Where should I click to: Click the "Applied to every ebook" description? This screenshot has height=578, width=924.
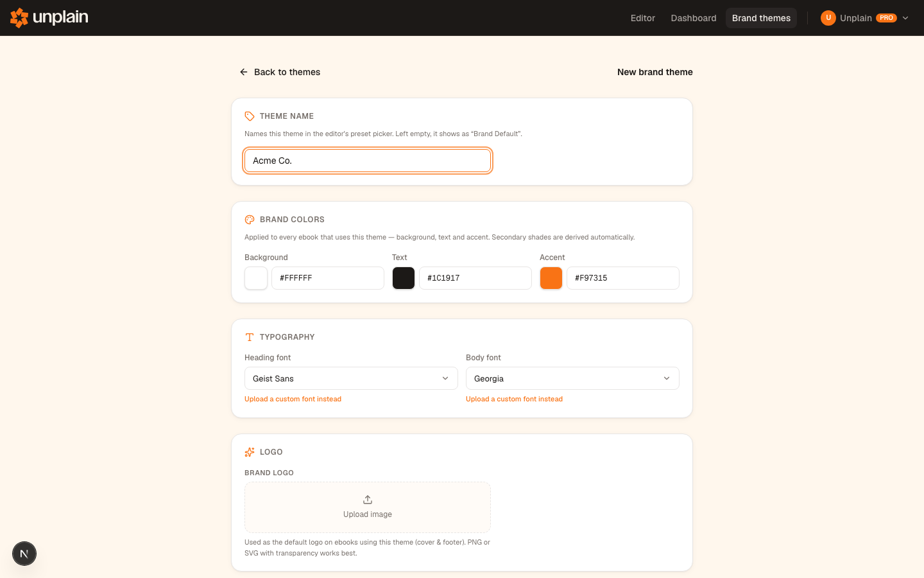(440, 237)
